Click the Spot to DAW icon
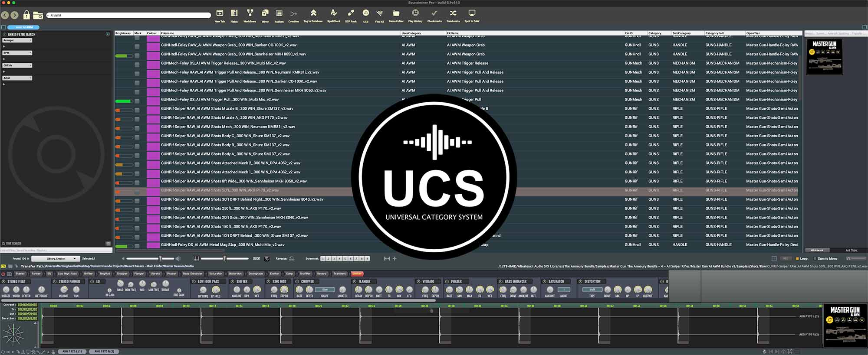The height and width of the screenshot is (355, 868). tap(472, 13)
